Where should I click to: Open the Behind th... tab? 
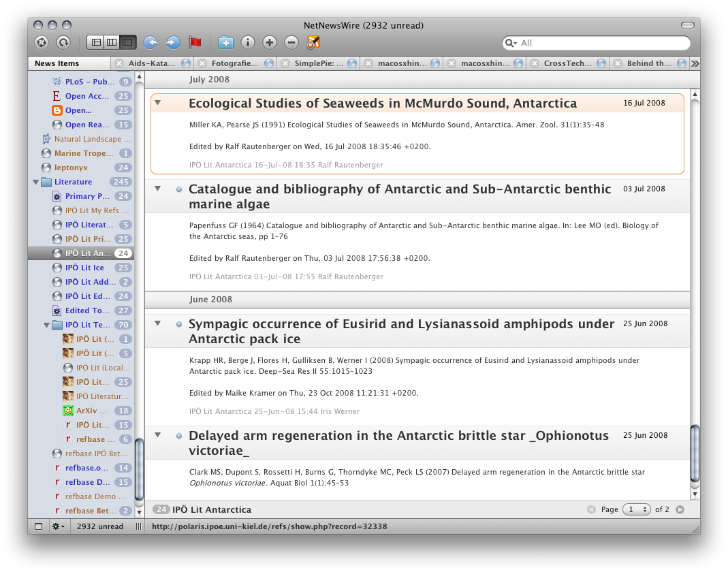648,63
